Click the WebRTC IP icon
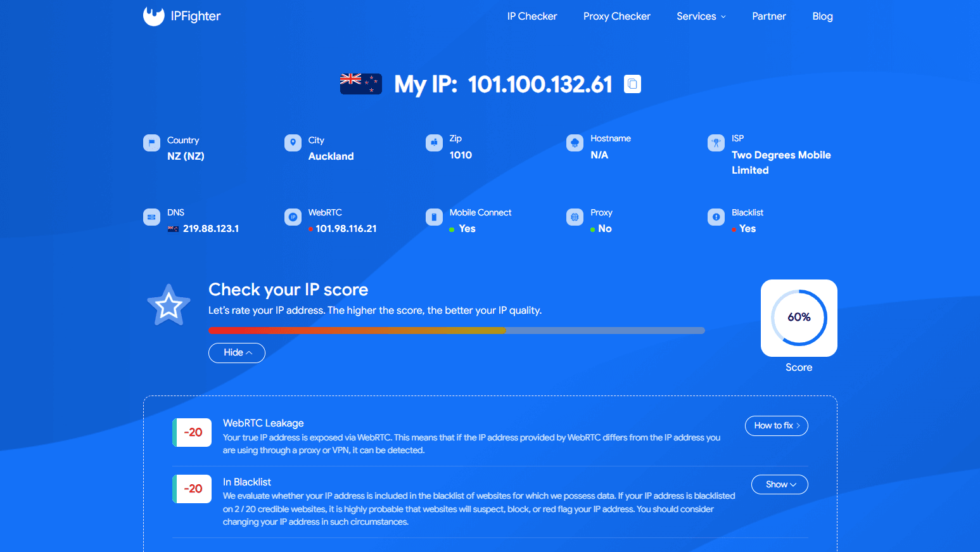Image resolution: width=980 pixels, height=552 pixels. pyautogui.click(x=293, y=217)
